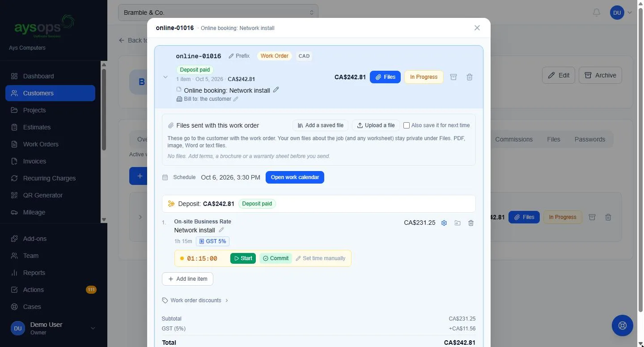
Task: Click Add a saved file
Action: tap(320, 125)
